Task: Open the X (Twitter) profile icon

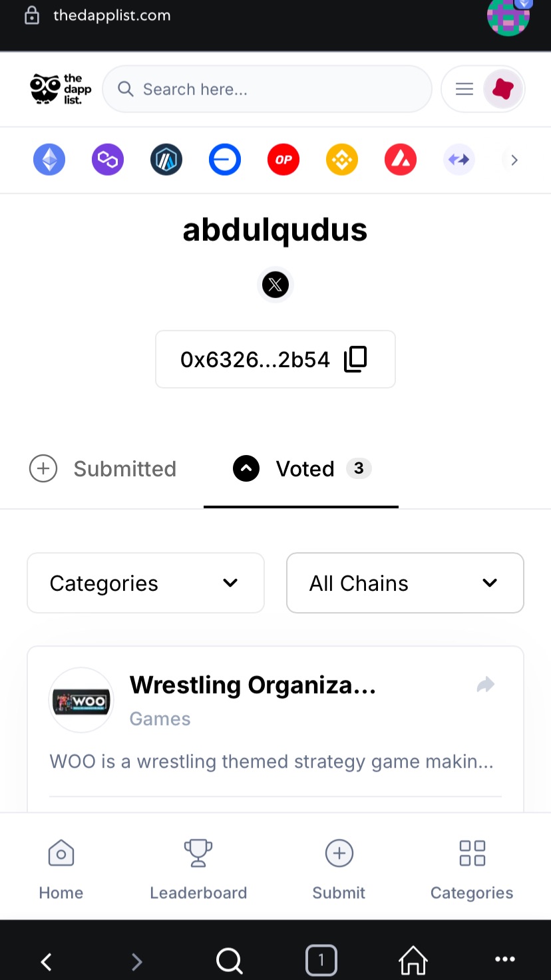Action: (275, 285)
